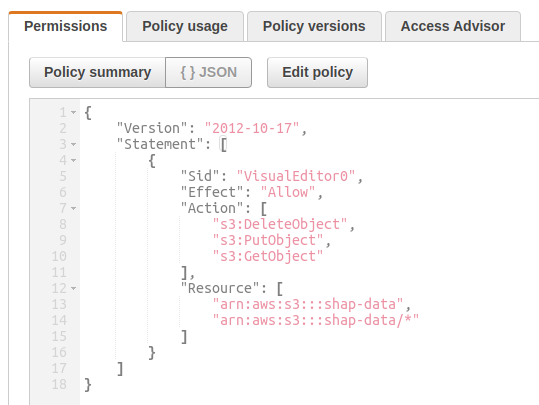Click line number 18 in the gutter
This screenshot has width=539, height=405.
pos(59,384)
